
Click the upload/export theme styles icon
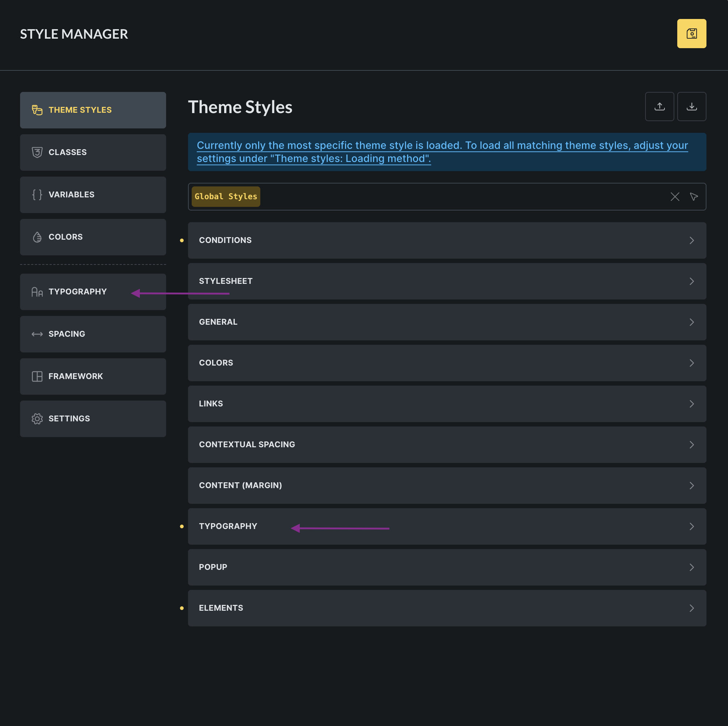[x=659, y=107]
